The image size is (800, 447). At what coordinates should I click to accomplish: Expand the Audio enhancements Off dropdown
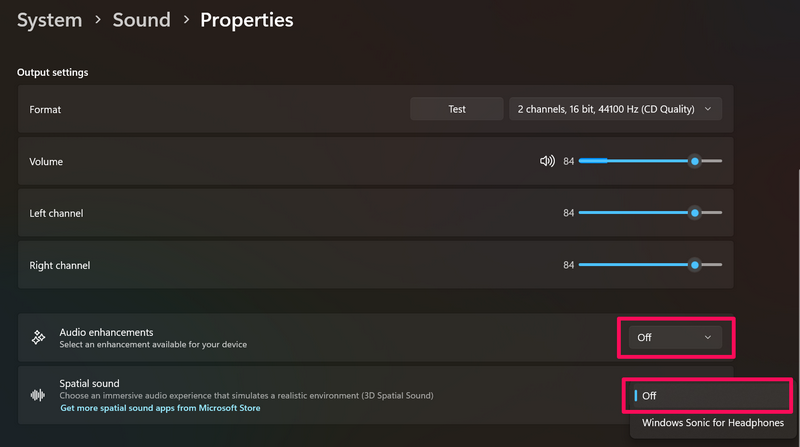click(x=675, y=338)
